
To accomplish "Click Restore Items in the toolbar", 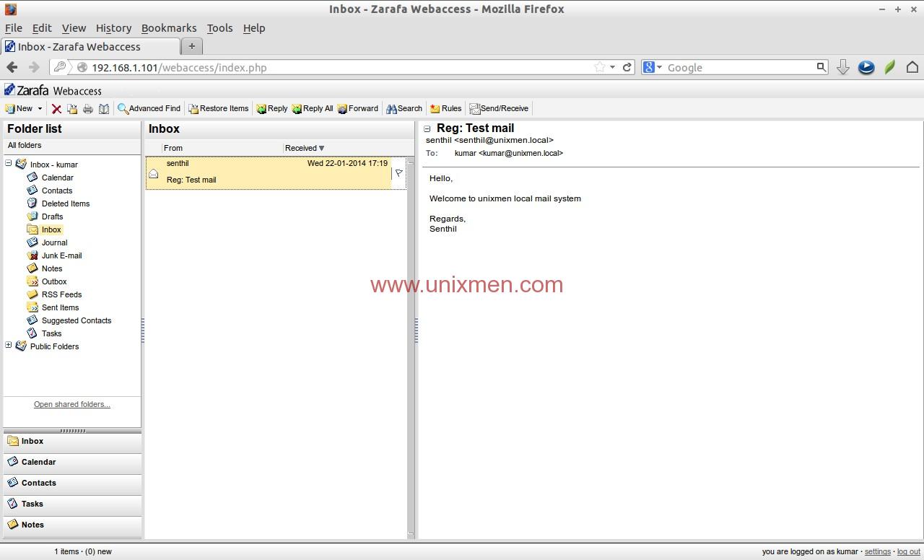I will [x=218, y=108].
